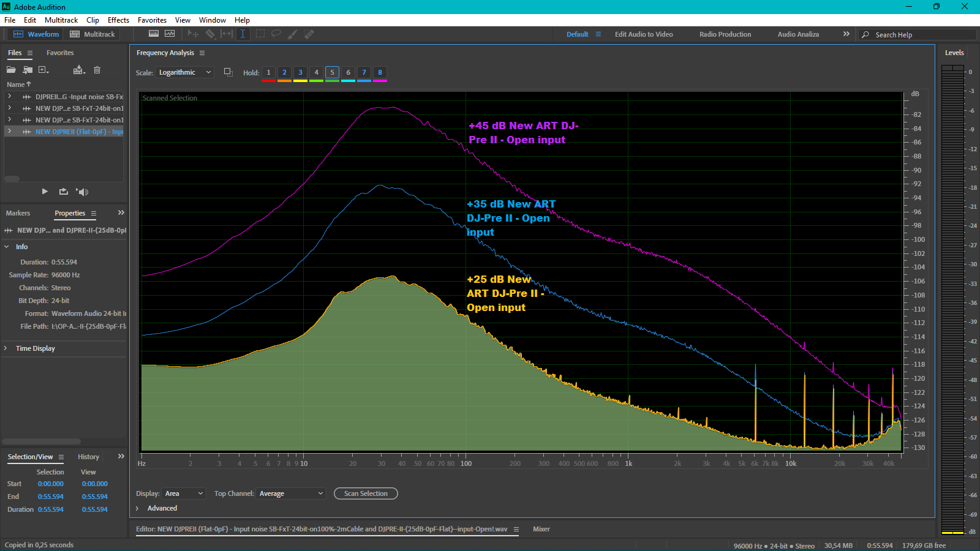Toggle Hold button 5
The image size is (980, 551).
click(x=332, y=73)
